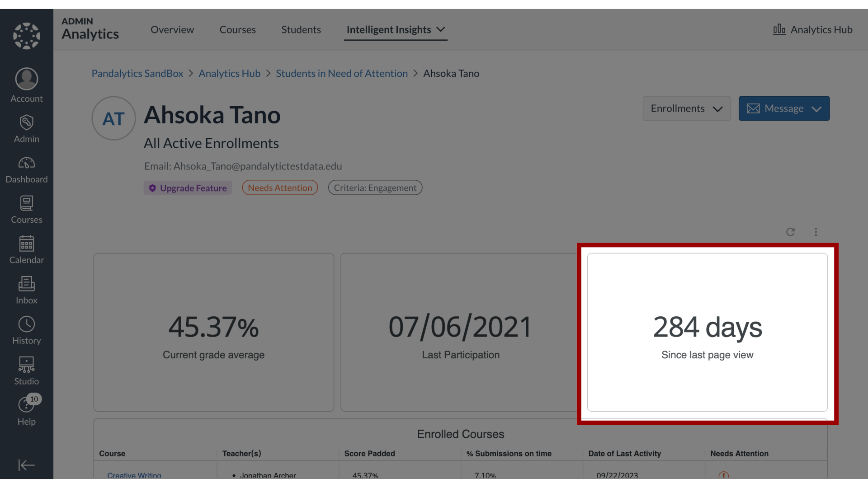Click the refresh icon on the data panel
The height and width of the screenshot is (488, 868).
click(791, 231)
